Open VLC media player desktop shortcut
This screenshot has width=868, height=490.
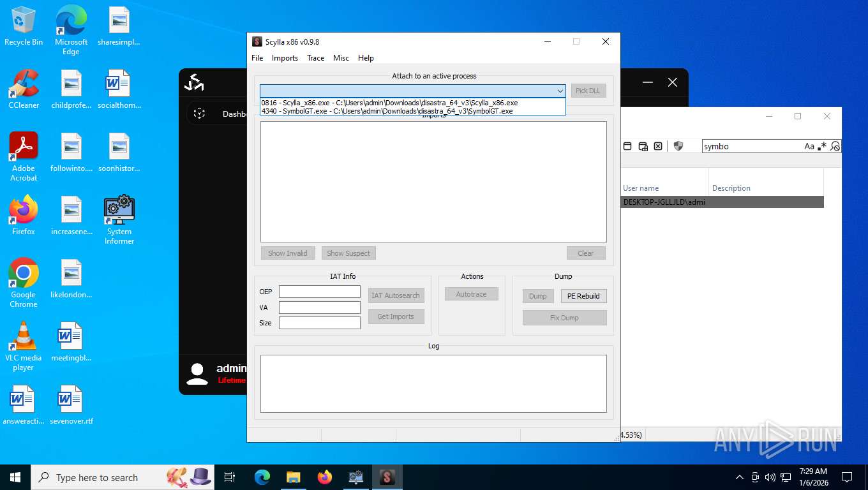(24, 346)
